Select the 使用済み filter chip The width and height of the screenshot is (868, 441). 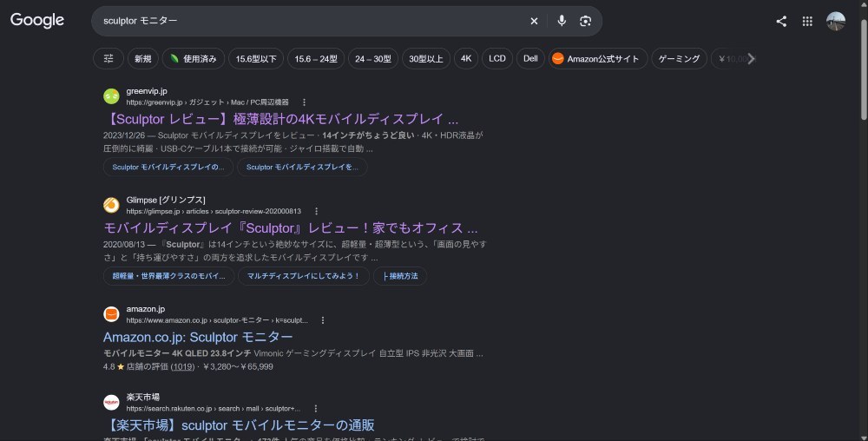194,59
